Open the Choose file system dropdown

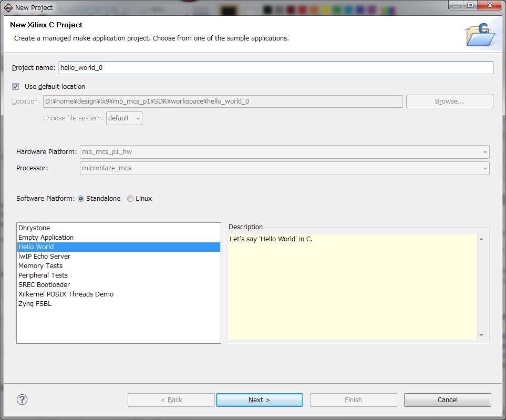tap(124, 118)
